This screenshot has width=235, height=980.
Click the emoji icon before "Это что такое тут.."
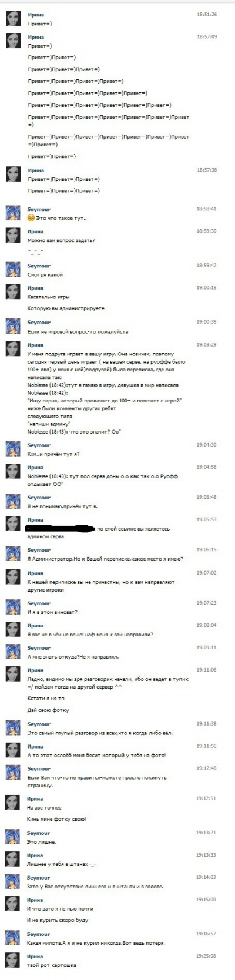click(31, 218)
